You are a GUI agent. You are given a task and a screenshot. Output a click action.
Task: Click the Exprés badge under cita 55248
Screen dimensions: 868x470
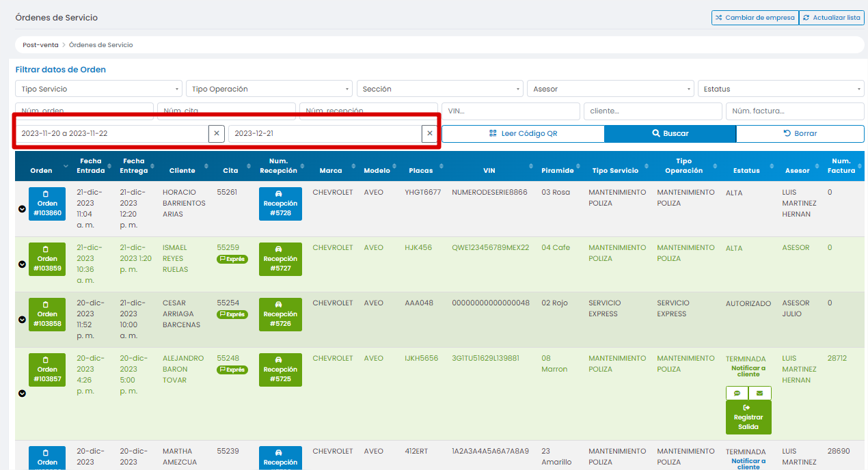click(x=232, y=370)
